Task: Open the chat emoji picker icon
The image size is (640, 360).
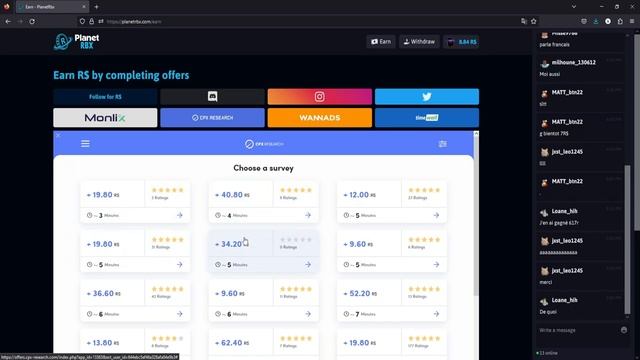Action: point(624,330)
